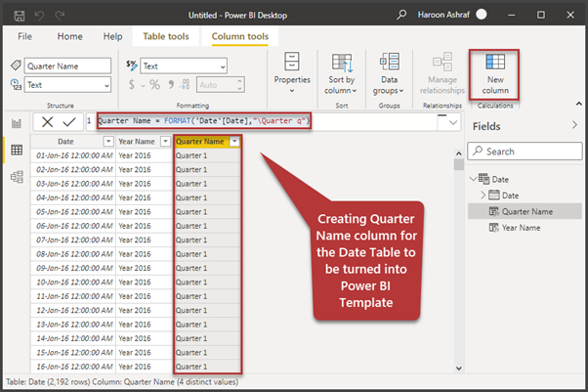Click the 01-Jan-16 12:00:00 AM cell
This screenshot has height=392, width=588.
coord(72,155)
